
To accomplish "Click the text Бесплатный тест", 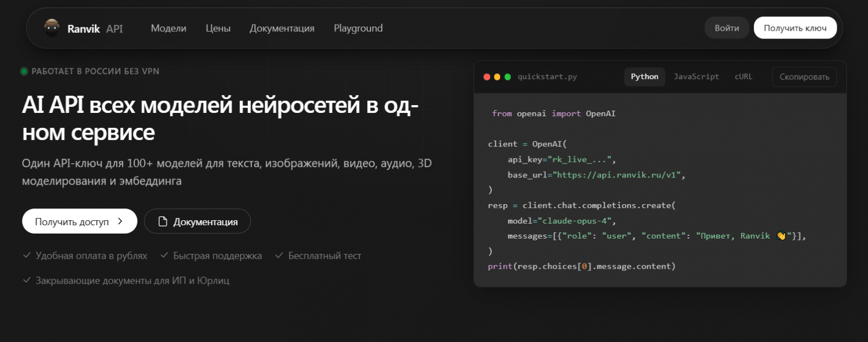I will tap(325, 256).
